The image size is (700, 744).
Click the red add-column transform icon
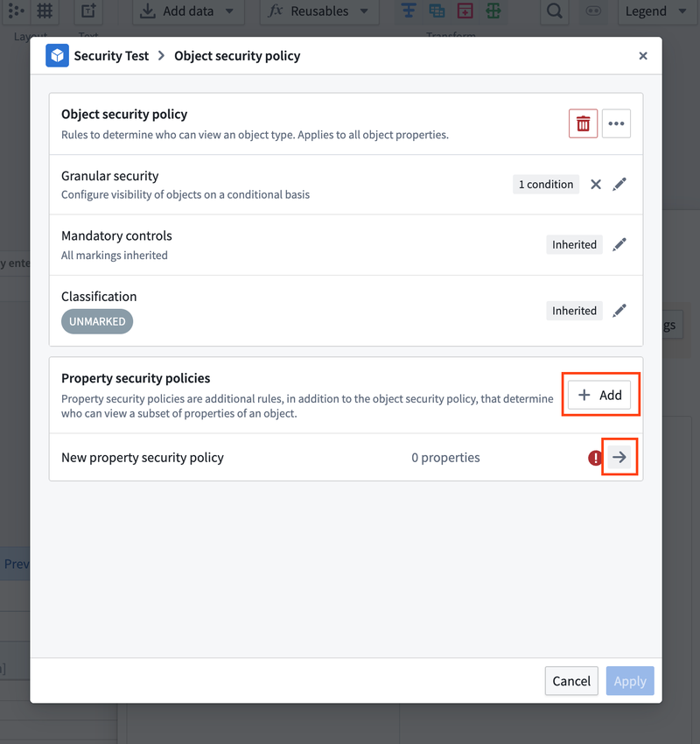[x=465, y=9]
